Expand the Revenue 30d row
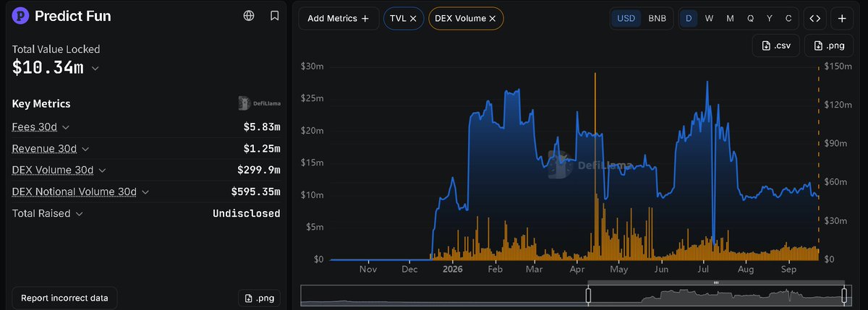Screen dimensions: 868x310 (x=85, y=149)
